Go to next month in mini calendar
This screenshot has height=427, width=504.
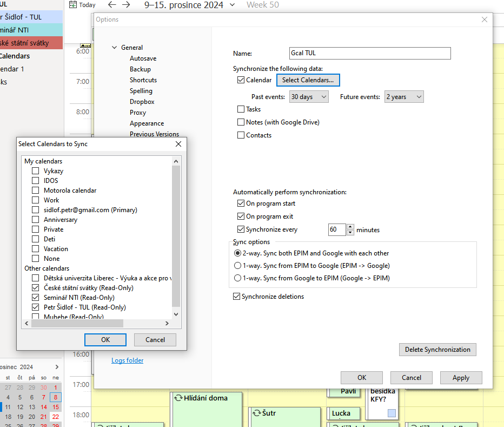pyautogui.click(x=57, y=367)
